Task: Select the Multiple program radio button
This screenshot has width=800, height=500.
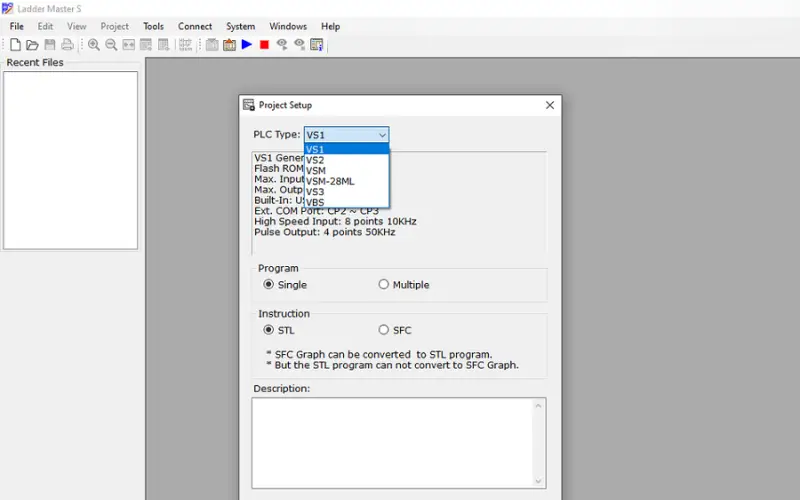Action: coord(384,284)
